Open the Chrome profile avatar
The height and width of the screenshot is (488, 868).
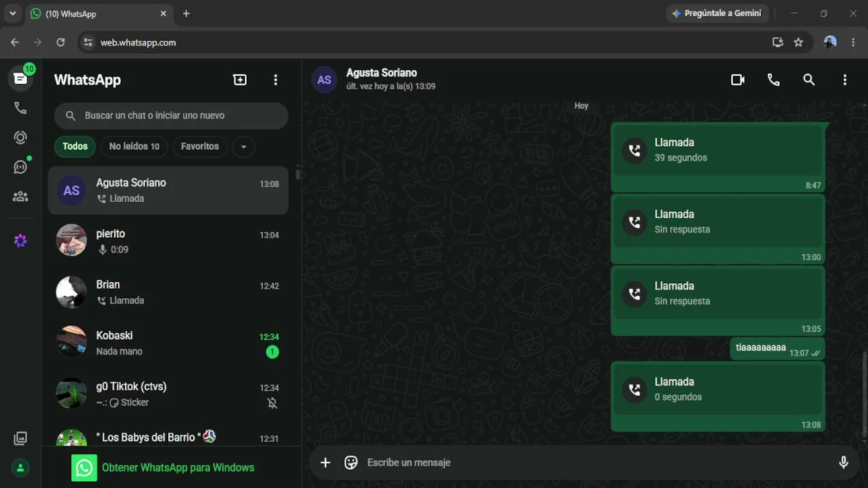(x=830, y=42)
